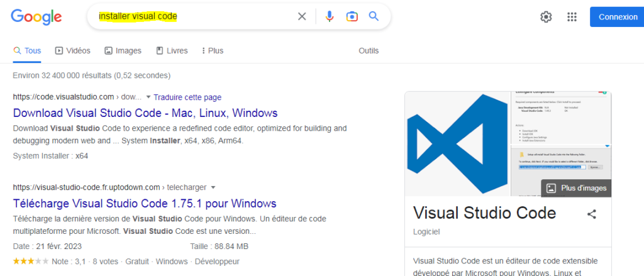Screen dimensions: 644x276
Task: Click the blue magnifier search icon
Action: pos(374,16)
